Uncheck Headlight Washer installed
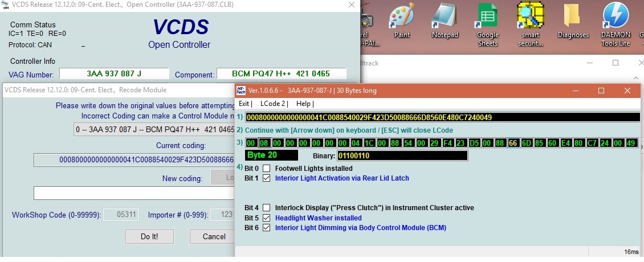Viewport: 644px width, 262px height. pos(266,218)
